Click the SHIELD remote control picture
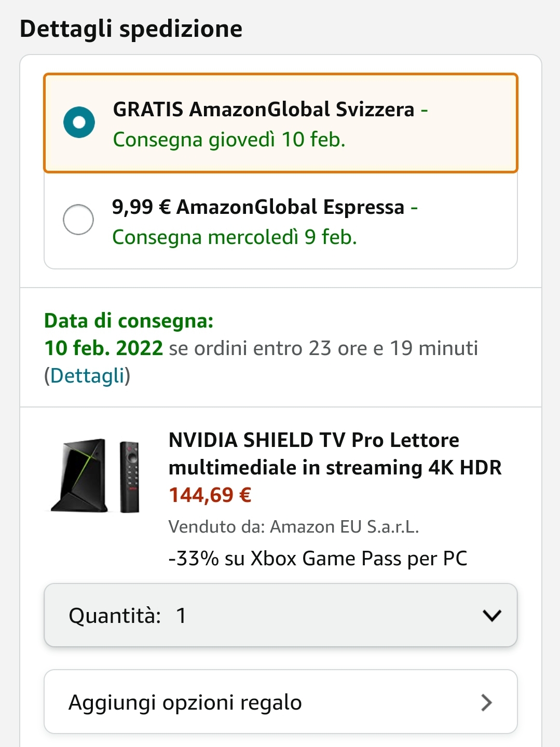 pos(129,477)
